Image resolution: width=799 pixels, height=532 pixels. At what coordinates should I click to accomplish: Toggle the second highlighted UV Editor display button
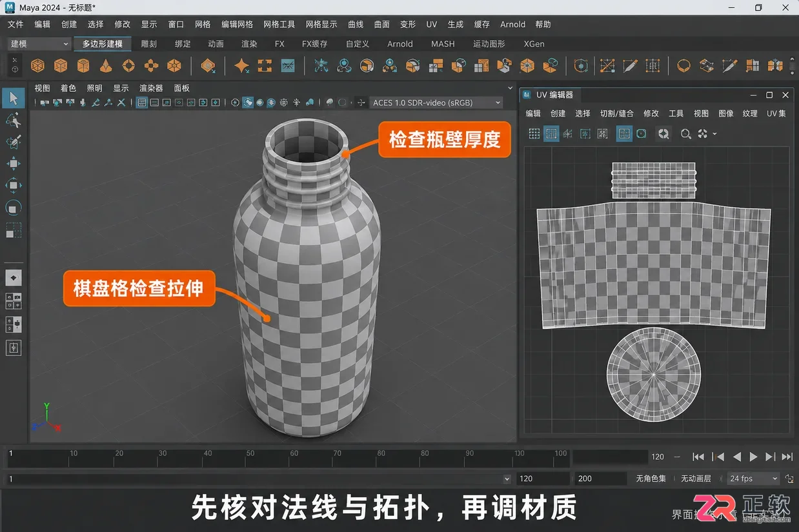(624, 133)
